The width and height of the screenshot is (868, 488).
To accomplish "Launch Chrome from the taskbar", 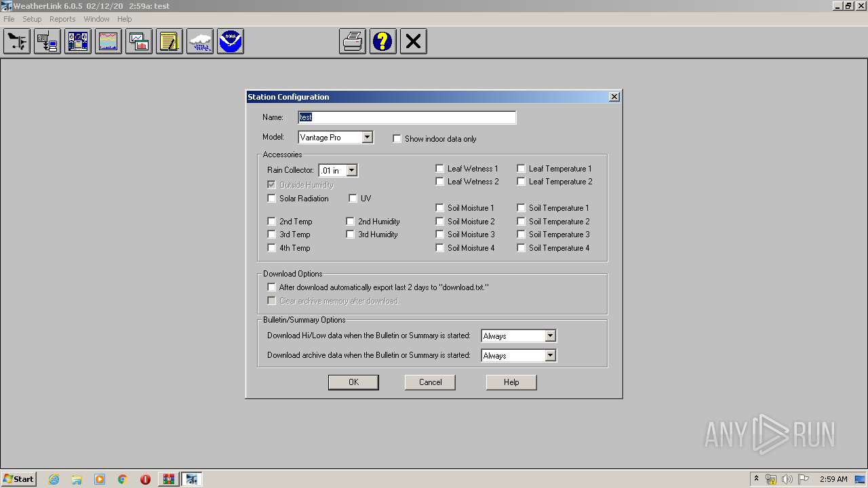I will (123, 479).
